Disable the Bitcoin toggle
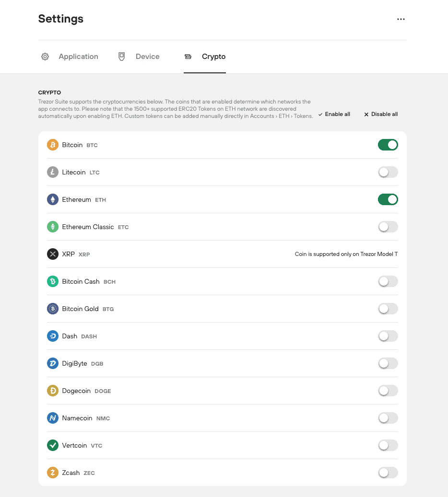This screenshot has width=448, height=497. point(388,145)
